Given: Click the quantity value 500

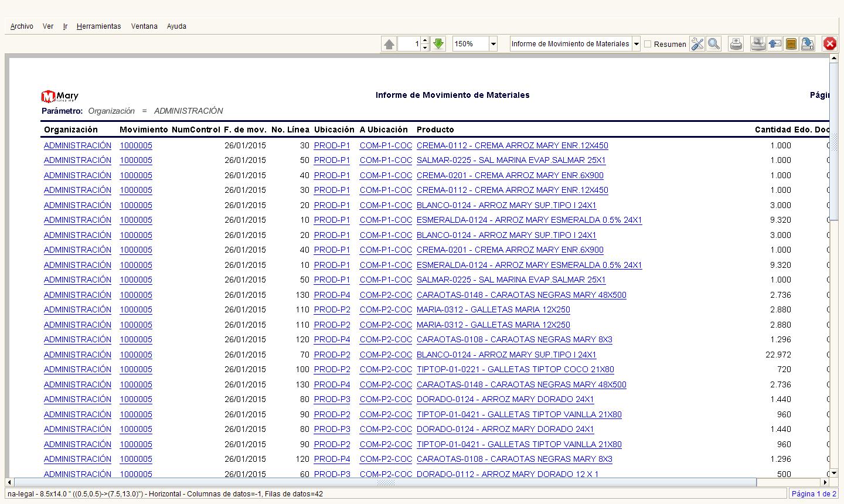Looking at the screenshot, I should [784, 474].
